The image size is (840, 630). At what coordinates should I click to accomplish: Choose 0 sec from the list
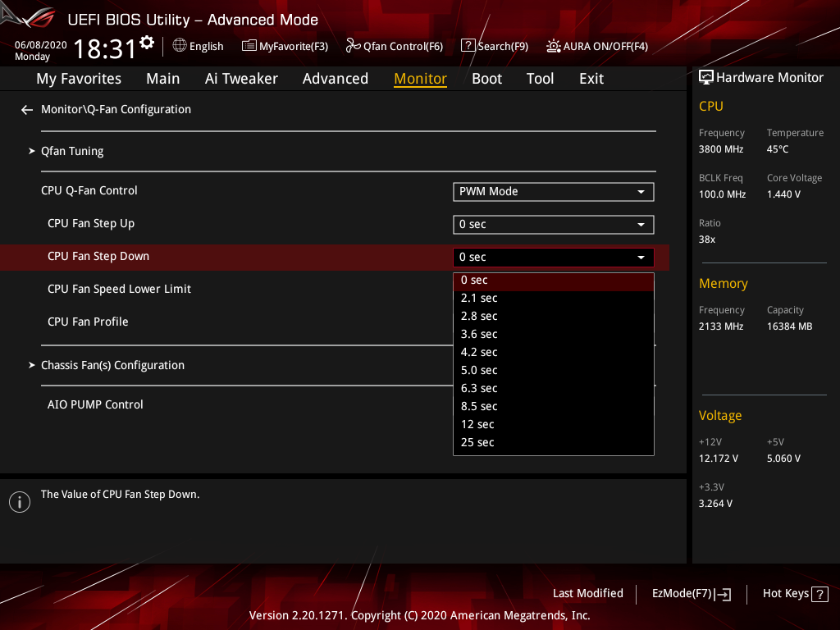(x=554, y=281)
